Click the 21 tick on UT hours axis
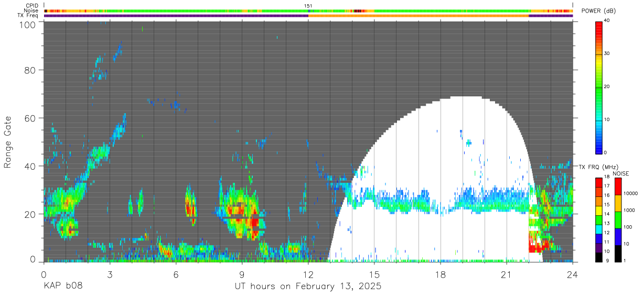 pos(506,274)
